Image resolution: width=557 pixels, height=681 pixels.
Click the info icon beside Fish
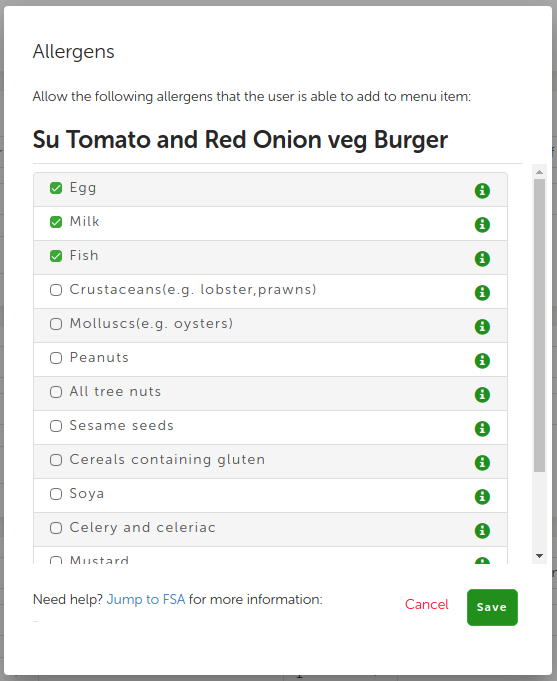[482, 258]
